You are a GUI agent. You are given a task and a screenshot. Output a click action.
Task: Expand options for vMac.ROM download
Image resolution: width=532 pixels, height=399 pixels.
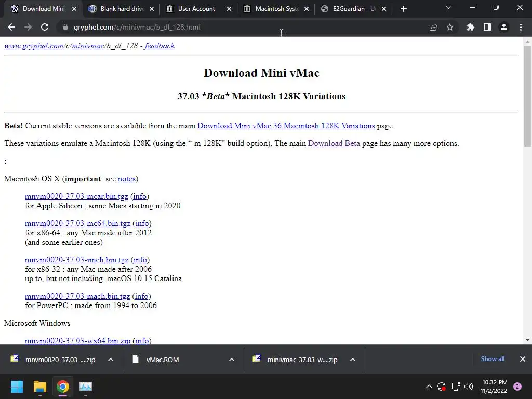[232, 360]
